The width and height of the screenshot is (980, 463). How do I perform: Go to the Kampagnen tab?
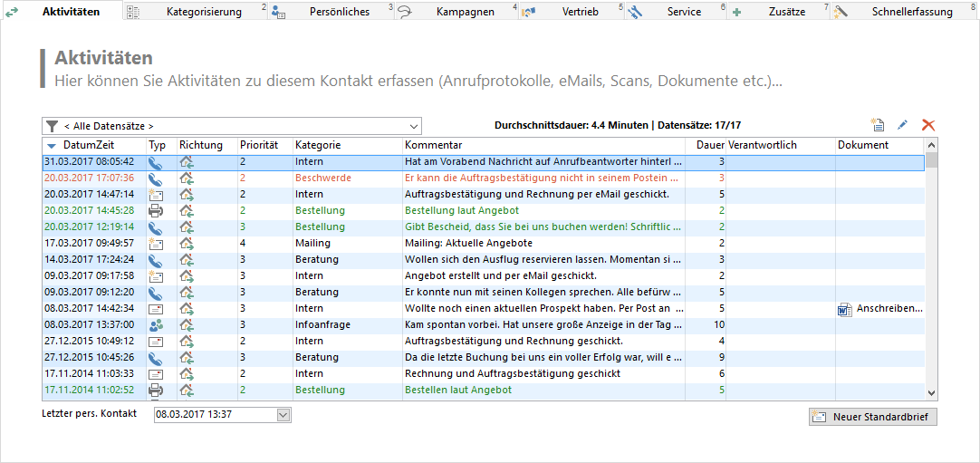pos(465,12)
